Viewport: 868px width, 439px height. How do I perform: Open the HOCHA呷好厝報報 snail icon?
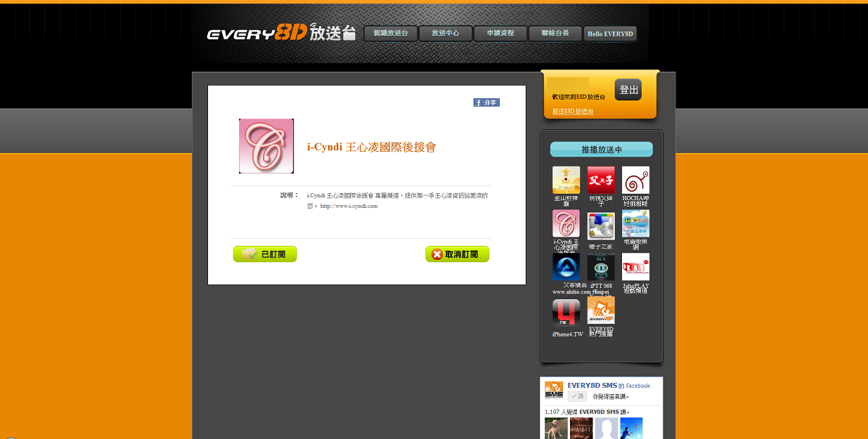pos(635,181)
